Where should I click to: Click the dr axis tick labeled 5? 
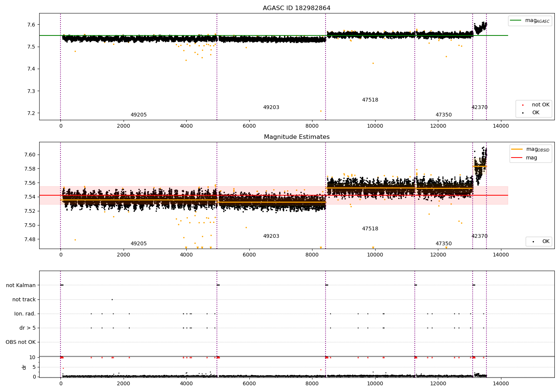pos(34,367)
